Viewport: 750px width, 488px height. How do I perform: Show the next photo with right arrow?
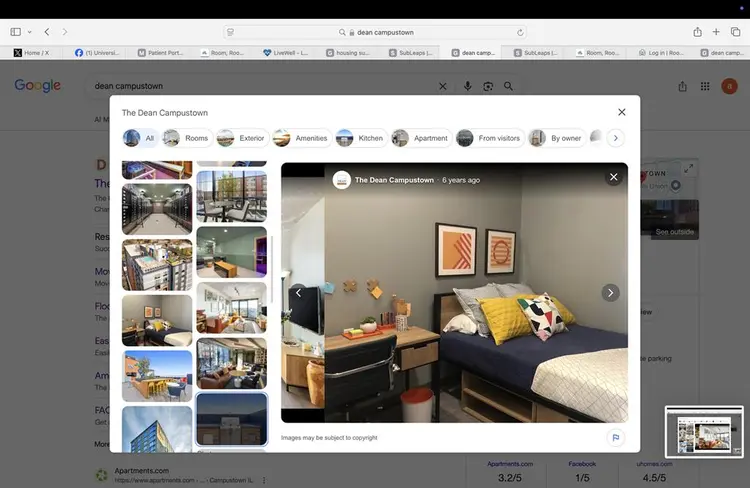pos(610,292)
